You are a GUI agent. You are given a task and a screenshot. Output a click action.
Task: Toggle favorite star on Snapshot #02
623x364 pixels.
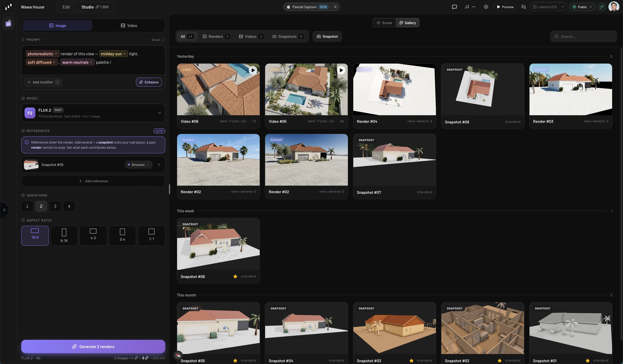[499, 361]
